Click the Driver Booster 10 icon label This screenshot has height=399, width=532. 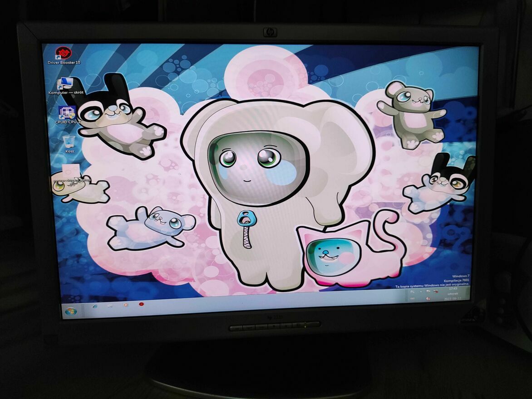click(x=64, y=63)
